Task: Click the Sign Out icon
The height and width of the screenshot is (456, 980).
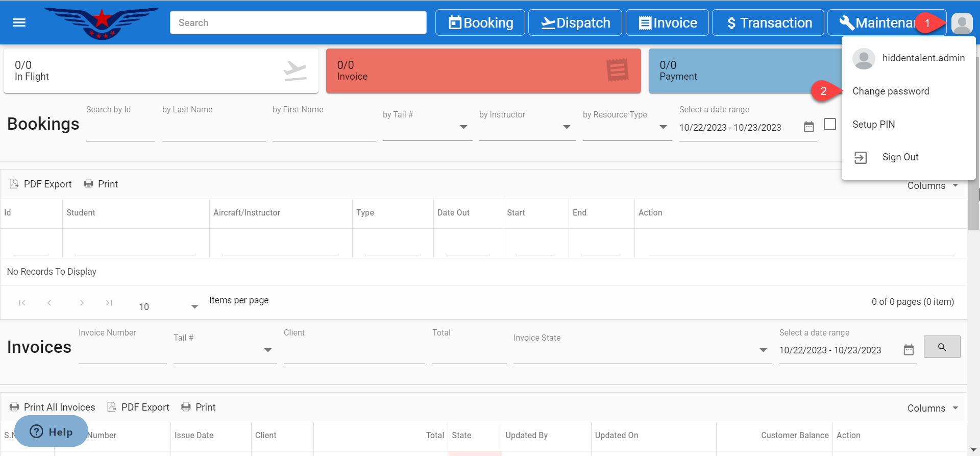Action: [861, 158]
